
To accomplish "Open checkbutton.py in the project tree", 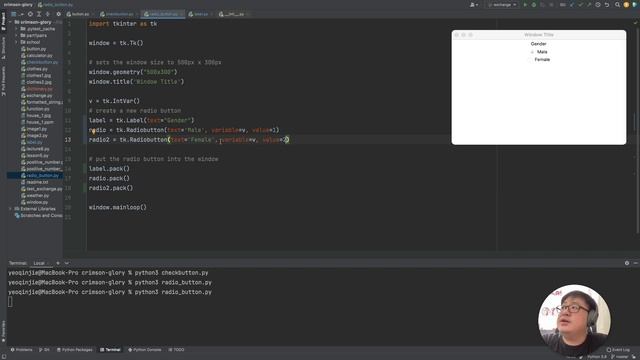I will [x=40, y=62].
